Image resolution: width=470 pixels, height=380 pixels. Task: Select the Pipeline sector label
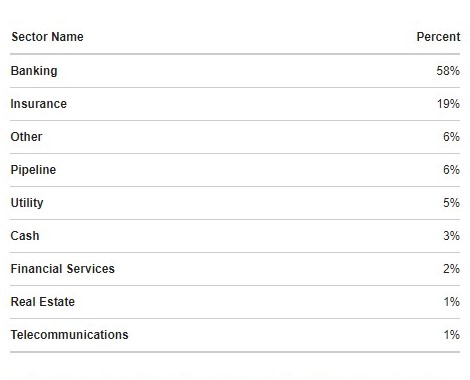click(33, 170)
